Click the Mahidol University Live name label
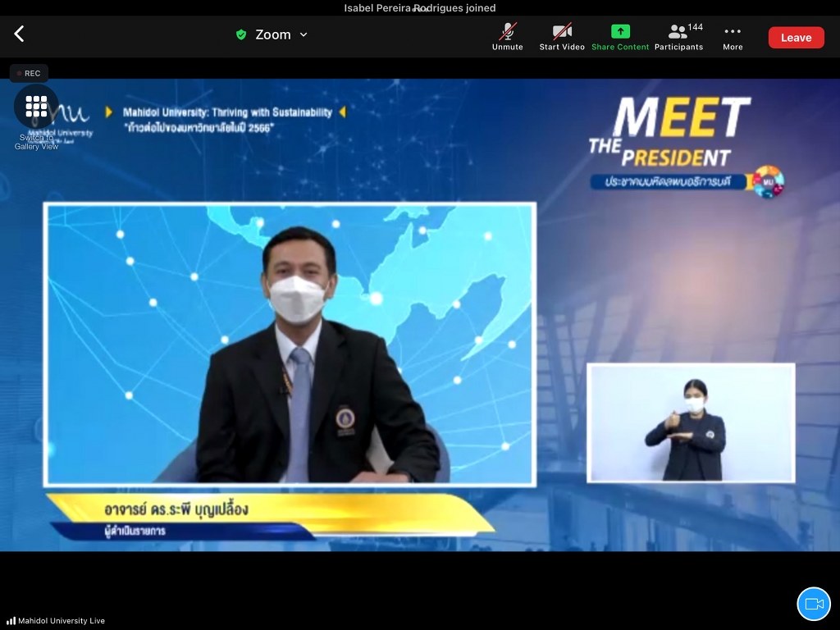This screenshot has height=630, width=840. click(62, 621)
